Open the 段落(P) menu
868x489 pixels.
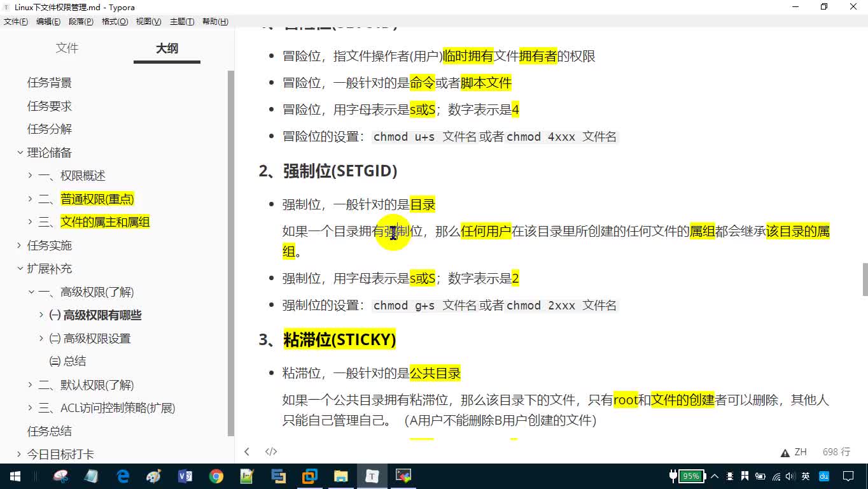tap(81, 22)
